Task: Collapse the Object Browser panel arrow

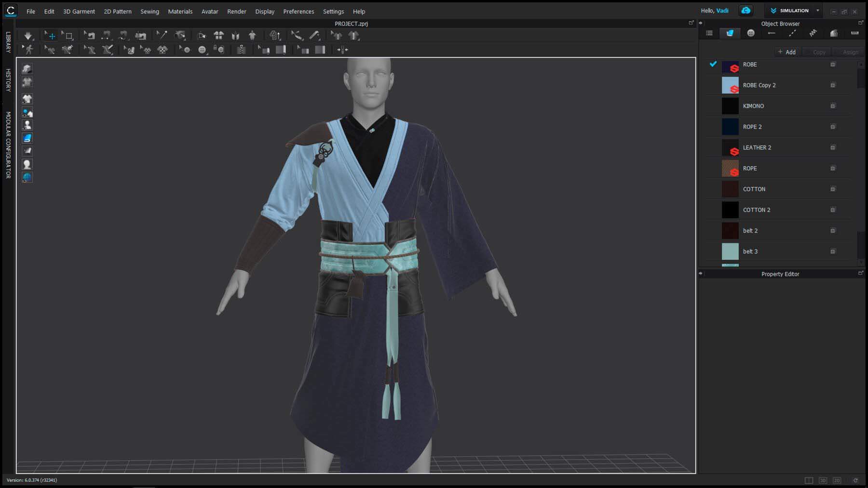Action: 701,23
